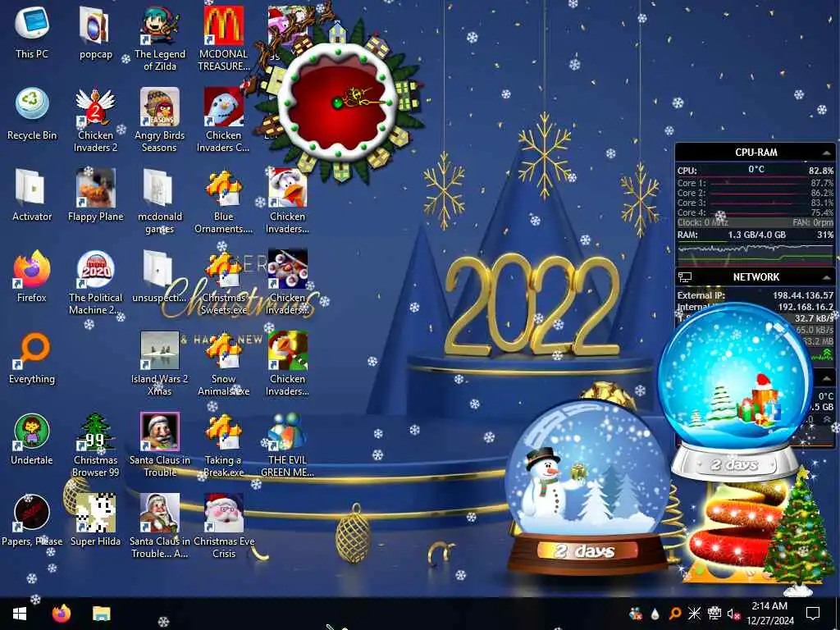This screenshot has width=840, height=630.
Task: Open THE EVIL GREEN ME... shortcut
Action: (x=288, y=445)
